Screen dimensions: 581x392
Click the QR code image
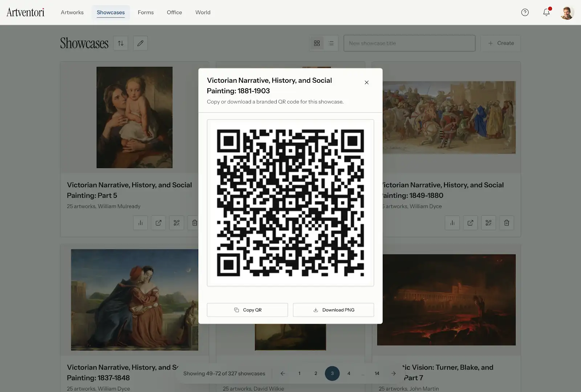290,203
